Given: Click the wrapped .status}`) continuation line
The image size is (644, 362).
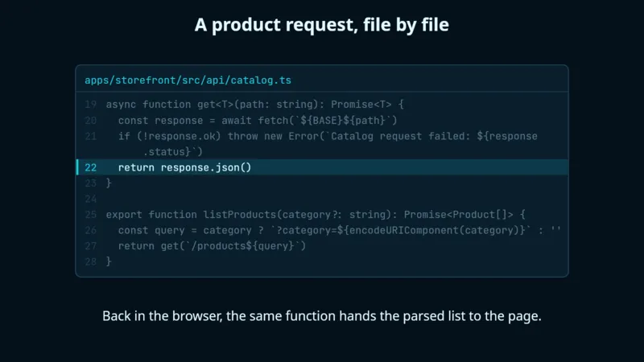Looking at the screenshot, I should (172, 152).
